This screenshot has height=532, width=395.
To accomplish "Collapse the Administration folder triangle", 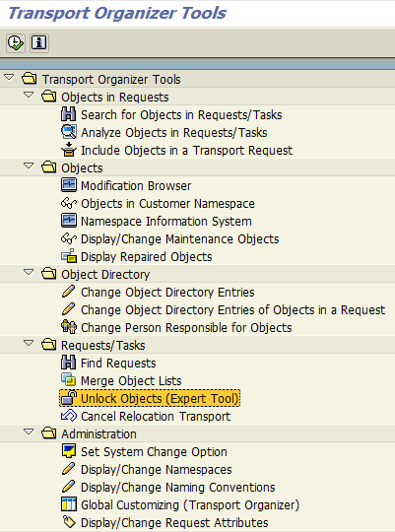I will click(29, 432).
